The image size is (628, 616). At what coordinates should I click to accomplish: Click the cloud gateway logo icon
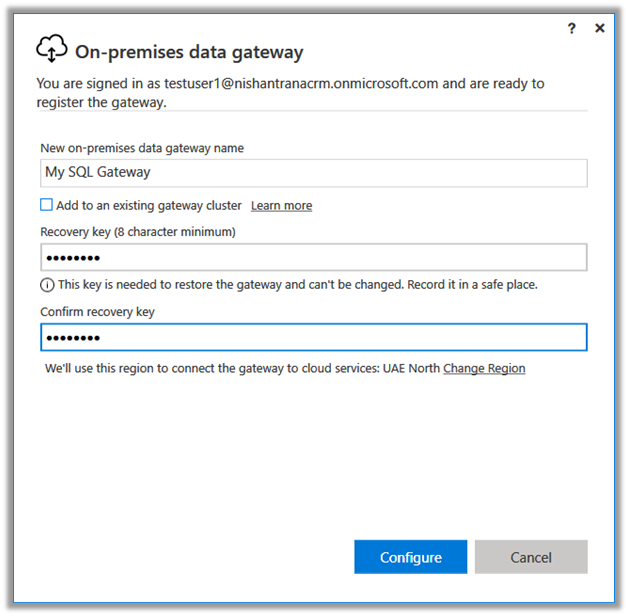52,49
